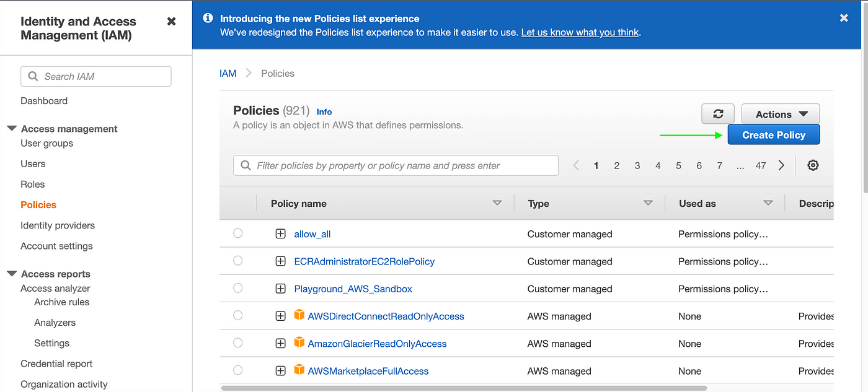Click the orange box icon beside AWSMarketplaceFullAccess
The height and width of the screenshot is (392, 868).
point(299,370)
